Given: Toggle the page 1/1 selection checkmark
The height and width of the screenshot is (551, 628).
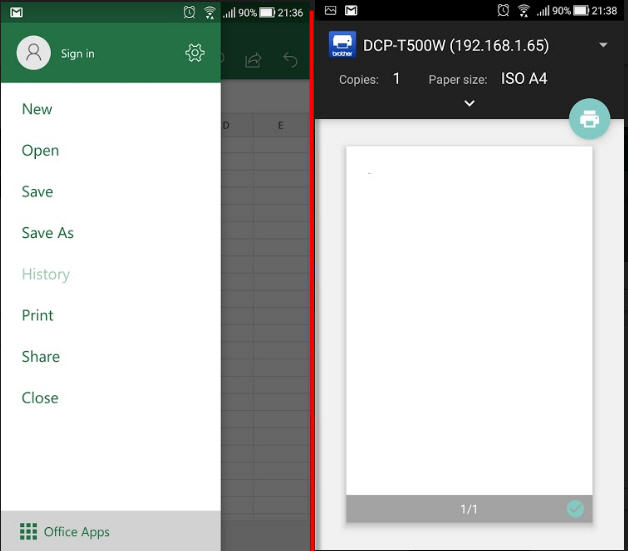Looking at the screenshot, I should tap(575, 509).
